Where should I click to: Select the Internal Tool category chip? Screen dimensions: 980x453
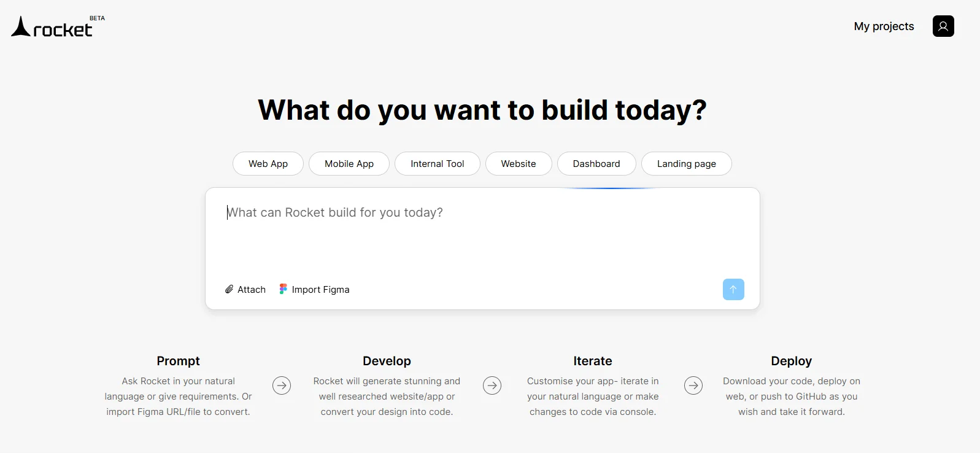pos(437,163)
